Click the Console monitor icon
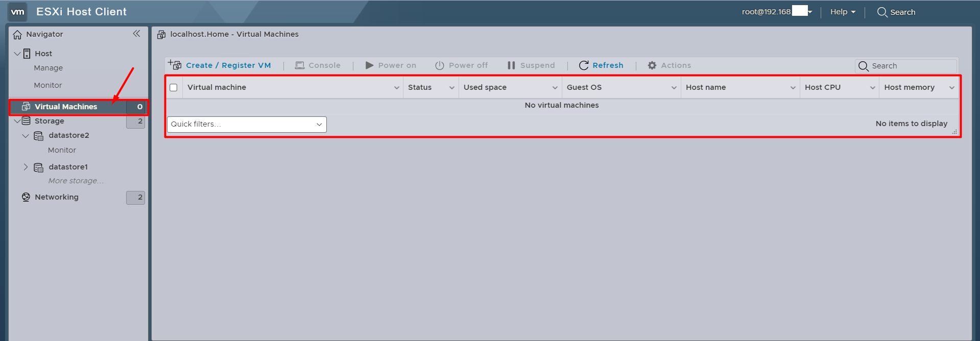Screen dimensions: 980x341 (x=300, y=65)
